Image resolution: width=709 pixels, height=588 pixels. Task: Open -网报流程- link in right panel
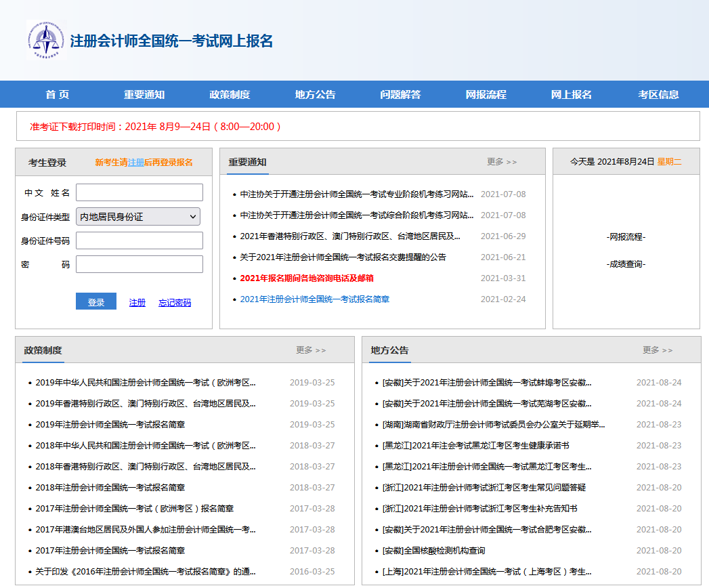pyautogui.click(x=626, y=237)
